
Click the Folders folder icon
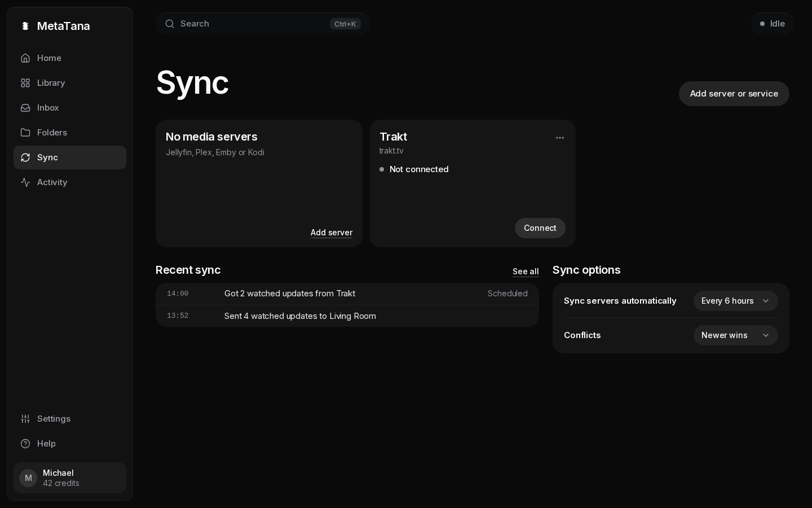click(25, 133)
